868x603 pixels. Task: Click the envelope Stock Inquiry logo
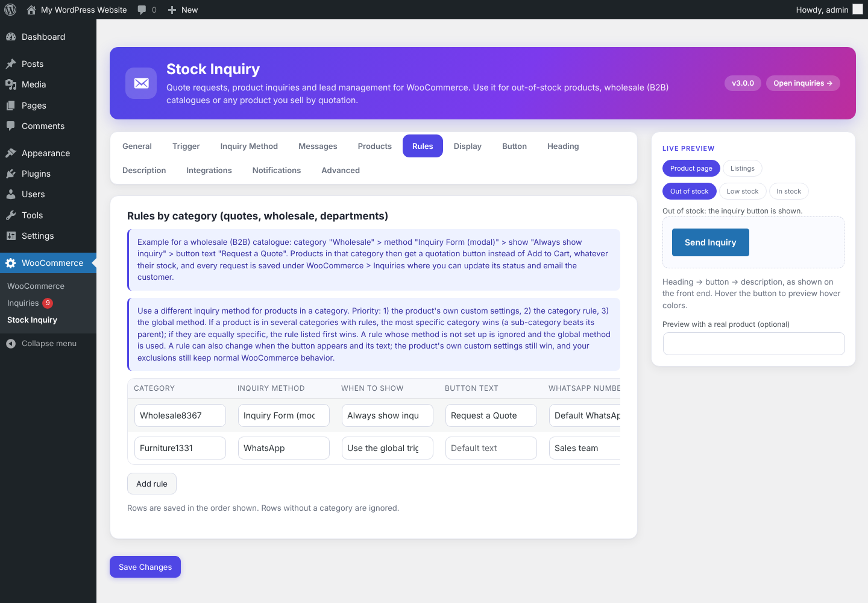click(141, 83)
